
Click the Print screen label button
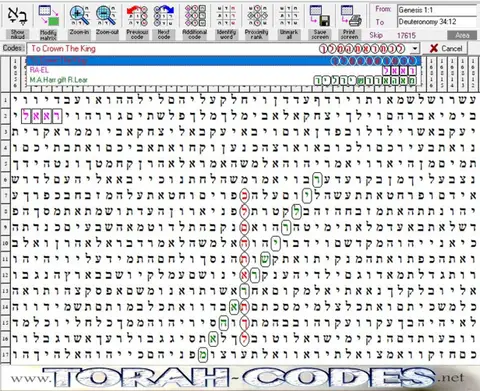pyautogui.click(x=350, y=34)
